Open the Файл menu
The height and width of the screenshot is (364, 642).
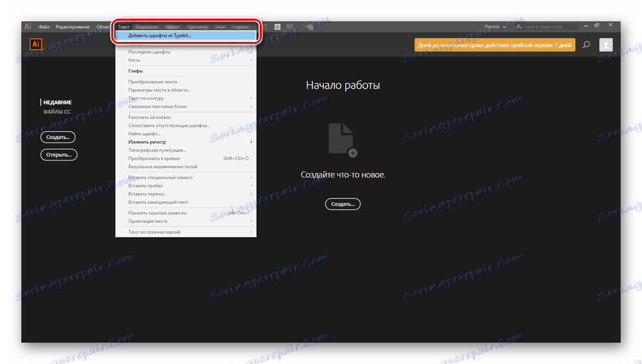tap(44, 27)
